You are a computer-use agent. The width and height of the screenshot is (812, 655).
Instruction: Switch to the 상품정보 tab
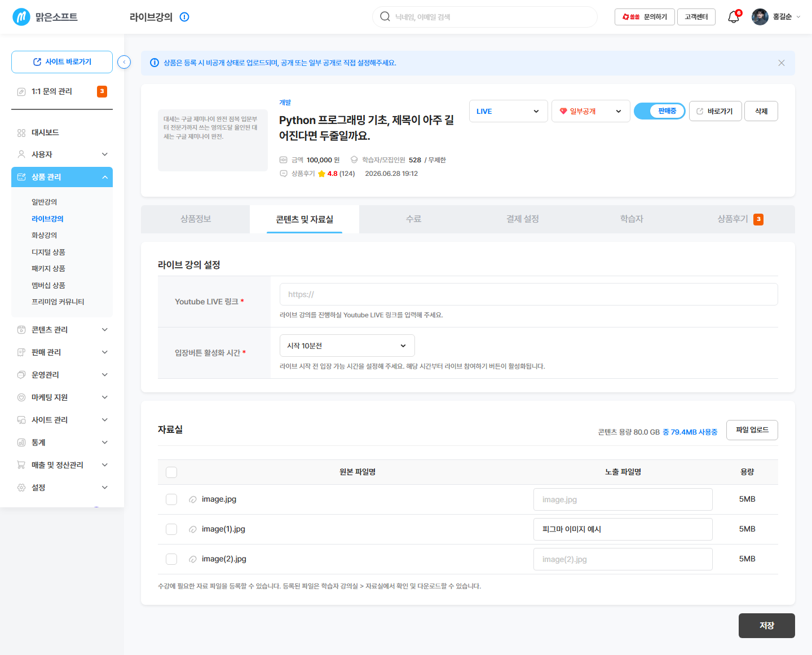[196, 219]
